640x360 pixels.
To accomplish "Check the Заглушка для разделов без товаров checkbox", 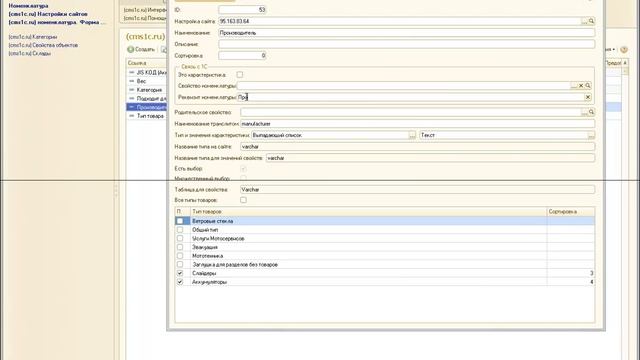I will [180, 264].
